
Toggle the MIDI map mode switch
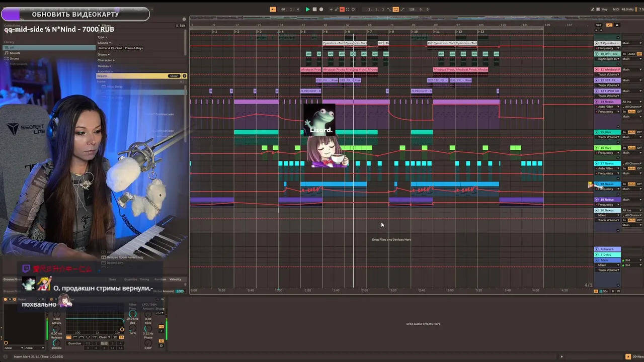[x=616, y=10]
